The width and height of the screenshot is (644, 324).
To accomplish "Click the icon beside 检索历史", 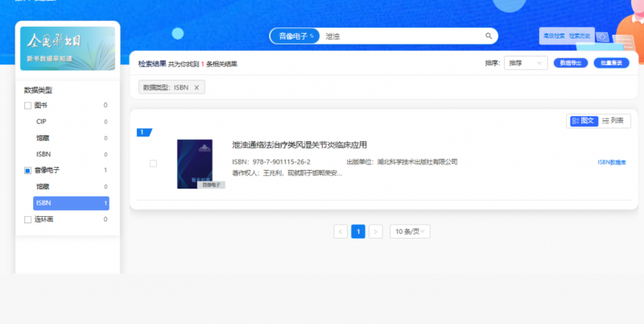I will [x=601, y=36].
